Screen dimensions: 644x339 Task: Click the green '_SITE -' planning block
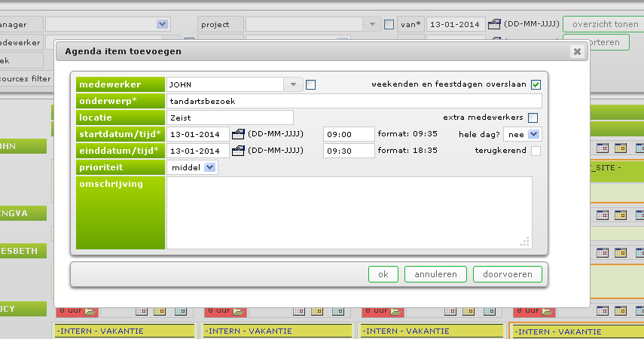(x=617, y=171)
